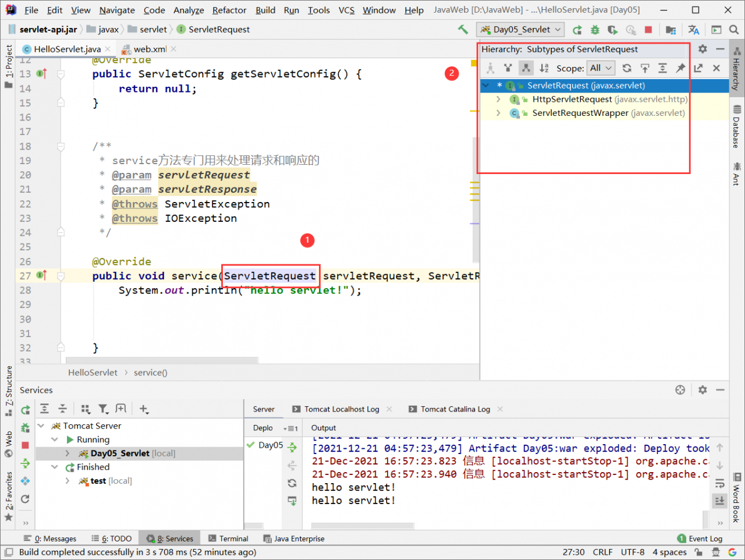
Task: Expand the Day05_Servlet [local] node
Action: click(68, 453)
